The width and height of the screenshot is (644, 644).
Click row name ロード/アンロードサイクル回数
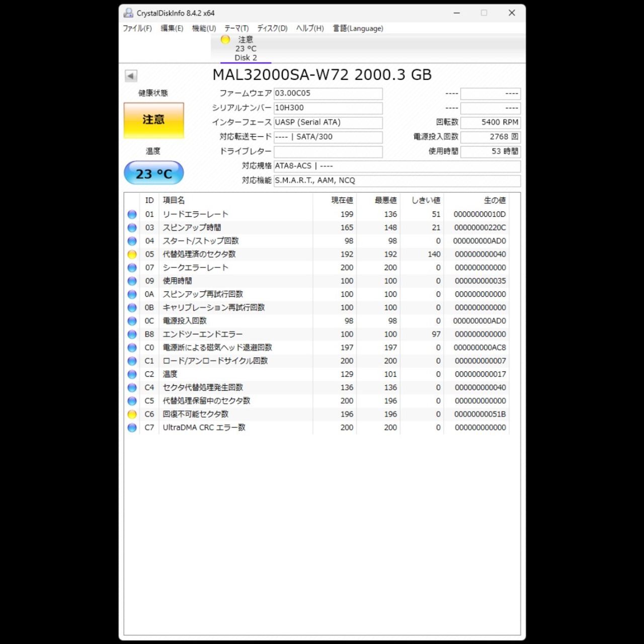point(215,361)
